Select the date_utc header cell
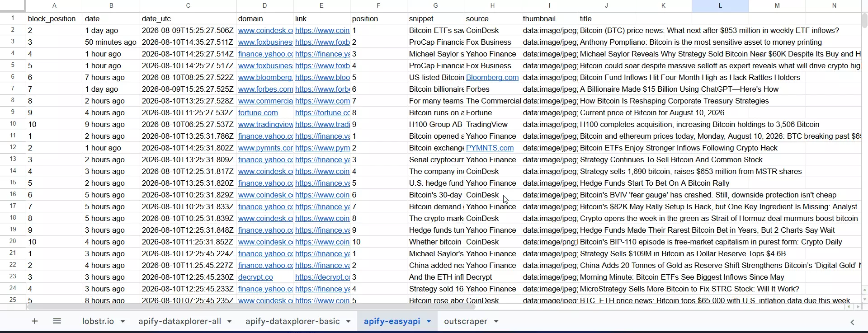 pyautogui.click(x=188, y=19)
